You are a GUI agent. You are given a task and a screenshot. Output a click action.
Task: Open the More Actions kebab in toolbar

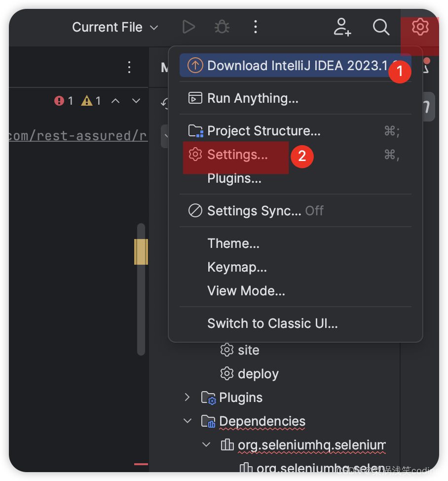[x=256, y=27]
